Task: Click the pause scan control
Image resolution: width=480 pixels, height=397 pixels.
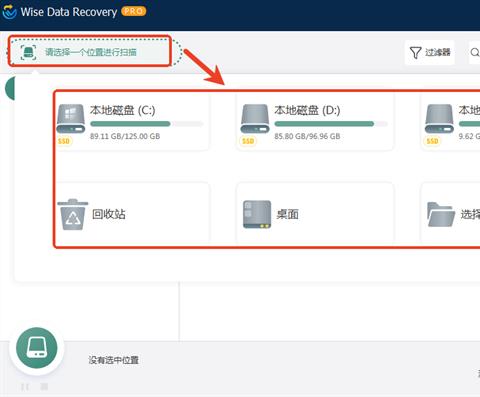Action: 25,387
